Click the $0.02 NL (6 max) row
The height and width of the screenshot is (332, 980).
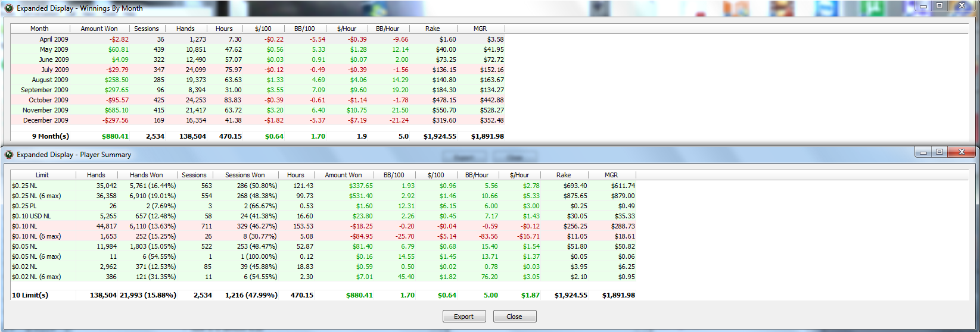(x=323, y=277)
